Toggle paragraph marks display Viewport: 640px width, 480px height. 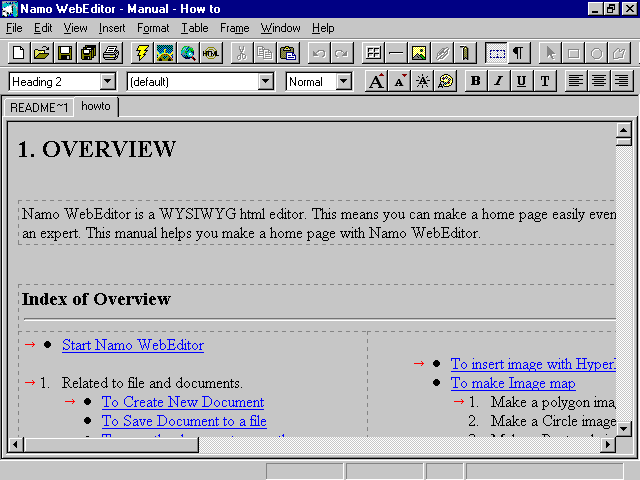519,53
